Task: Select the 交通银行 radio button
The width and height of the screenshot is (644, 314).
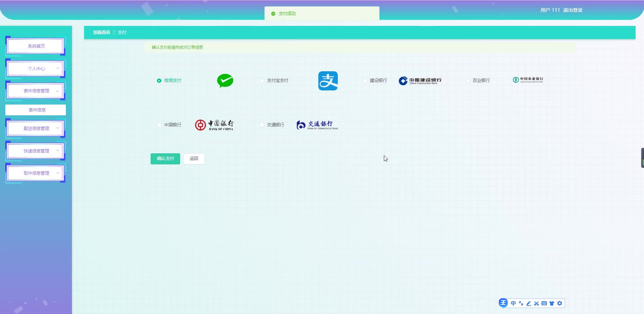Action: 262,125
